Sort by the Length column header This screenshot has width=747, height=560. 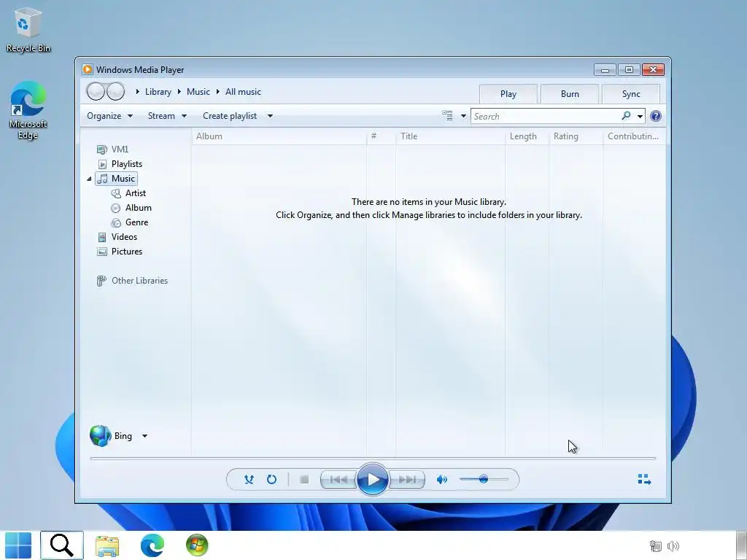click(527, 136)
